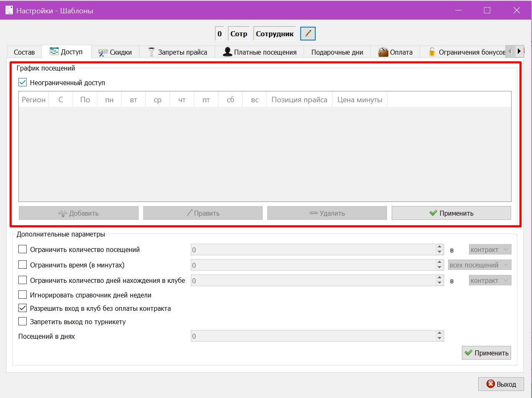
Task: Click the Выход button
Action: tap(501, 384)
